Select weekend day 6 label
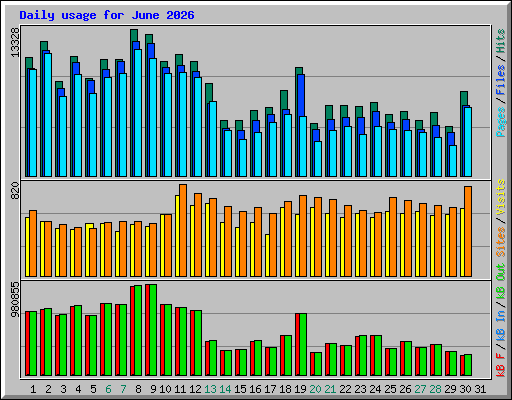 coord(108,389)
